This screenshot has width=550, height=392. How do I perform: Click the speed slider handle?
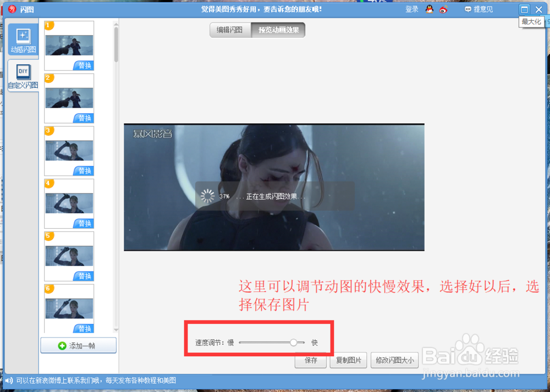pos(294,343)
